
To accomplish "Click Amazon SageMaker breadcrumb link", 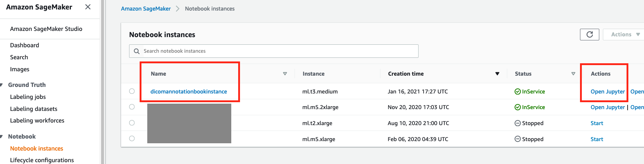I will [146, 9].
